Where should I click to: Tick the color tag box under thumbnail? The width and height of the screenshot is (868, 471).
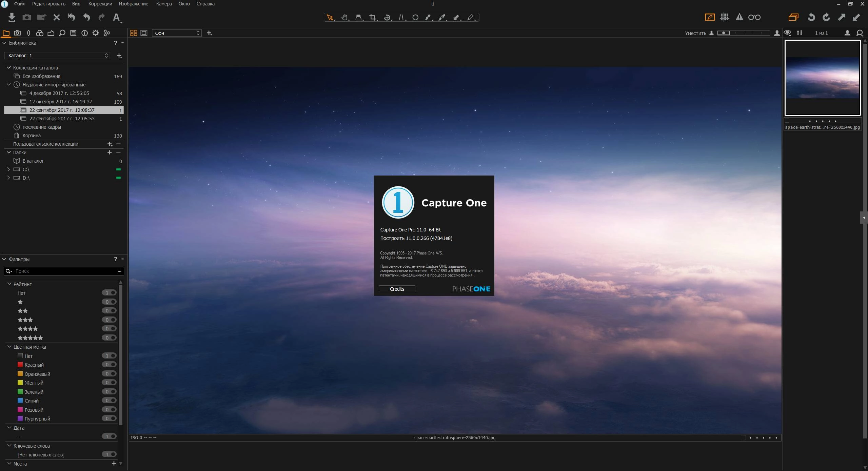tap(787, 121)
